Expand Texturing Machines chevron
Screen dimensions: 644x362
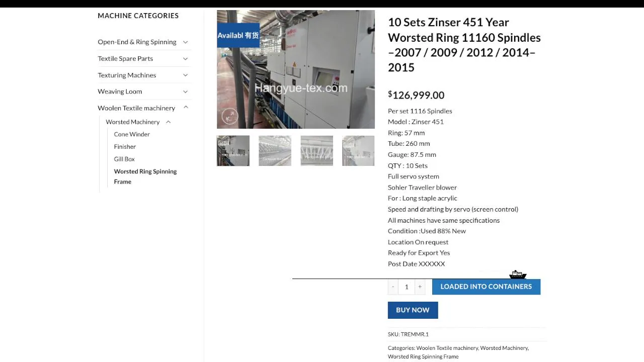point(185,75)
